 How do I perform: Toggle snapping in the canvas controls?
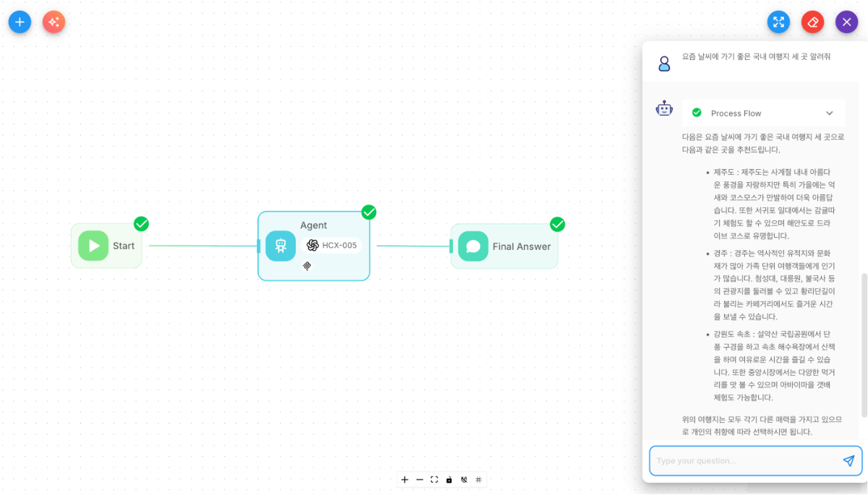coord(464,479)
